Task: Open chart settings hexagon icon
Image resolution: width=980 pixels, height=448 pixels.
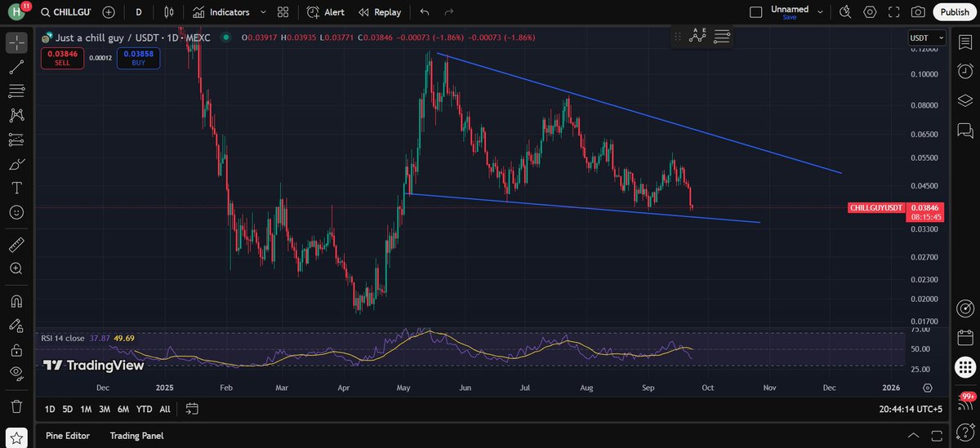Action: click(870, 12)
